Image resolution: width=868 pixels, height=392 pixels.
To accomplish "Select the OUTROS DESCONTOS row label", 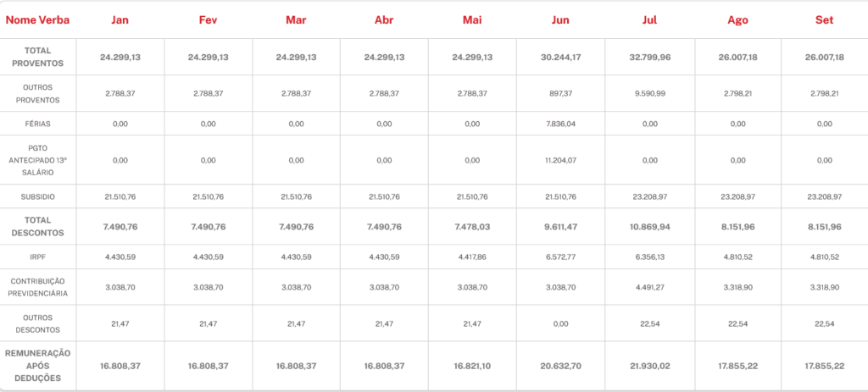I will coord(38,323).
